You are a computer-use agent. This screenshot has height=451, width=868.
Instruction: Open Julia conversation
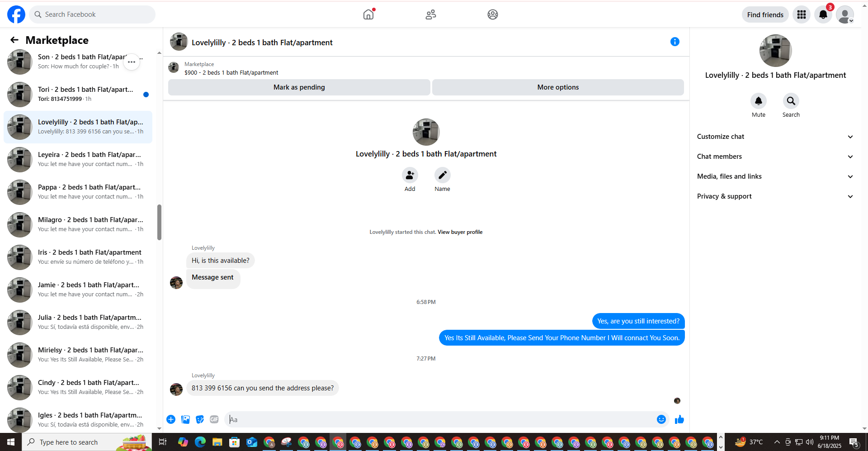point(78,323)
